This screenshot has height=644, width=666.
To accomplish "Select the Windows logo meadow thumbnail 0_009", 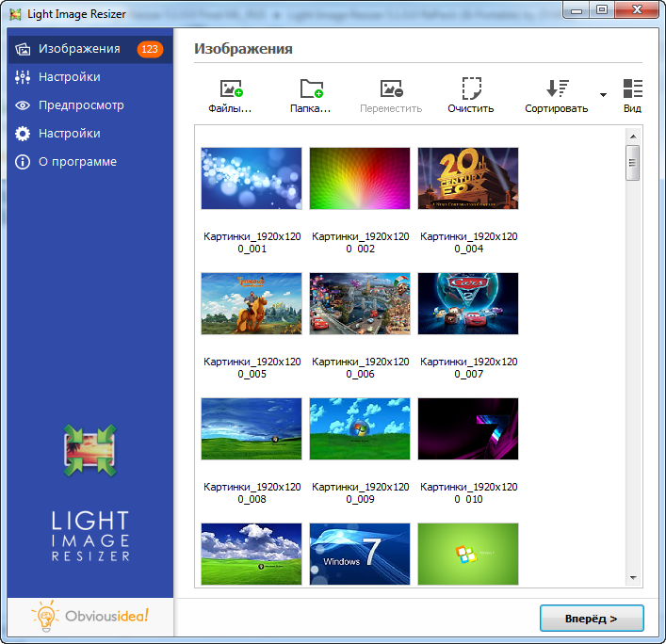I will tap(360, 428).
